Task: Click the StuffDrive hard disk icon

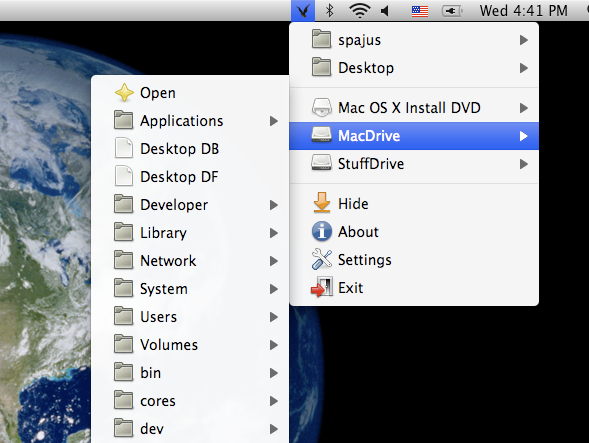Action: pos(322,163)
